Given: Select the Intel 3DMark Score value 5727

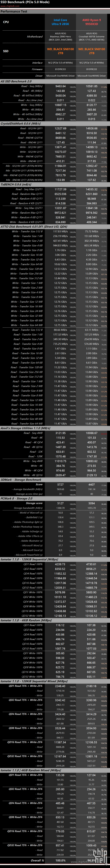Looking at the screenshot, I should point(60,485).
